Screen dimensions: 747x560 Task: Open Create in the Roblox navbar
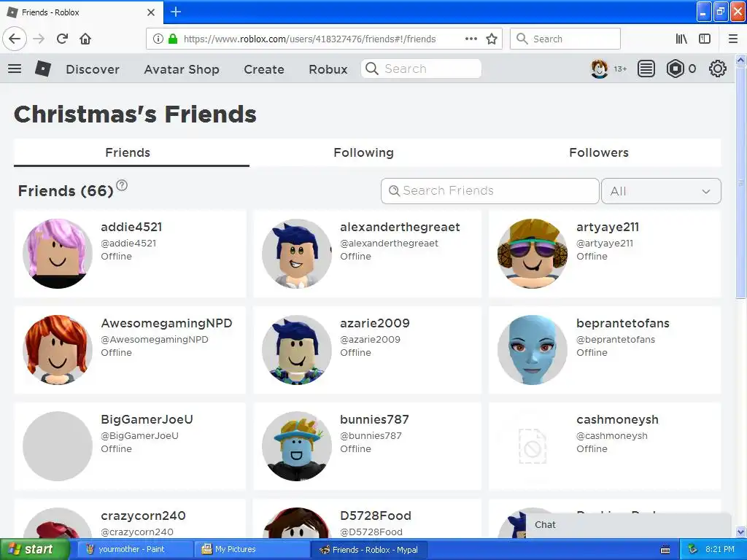(x=264, y=69)
